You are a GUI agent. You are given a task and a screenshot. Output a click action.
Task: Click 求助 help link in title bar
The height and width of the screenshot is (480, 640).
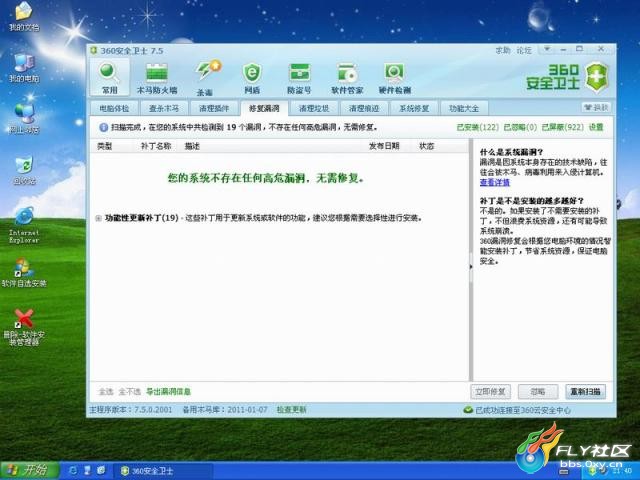click(503, 51)
